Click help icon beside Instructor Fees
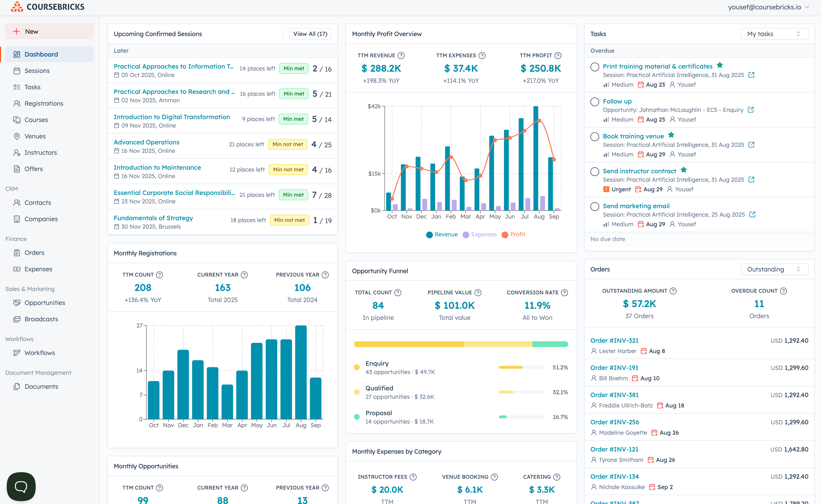The image size is (821, 504). (x=413, y=477)
